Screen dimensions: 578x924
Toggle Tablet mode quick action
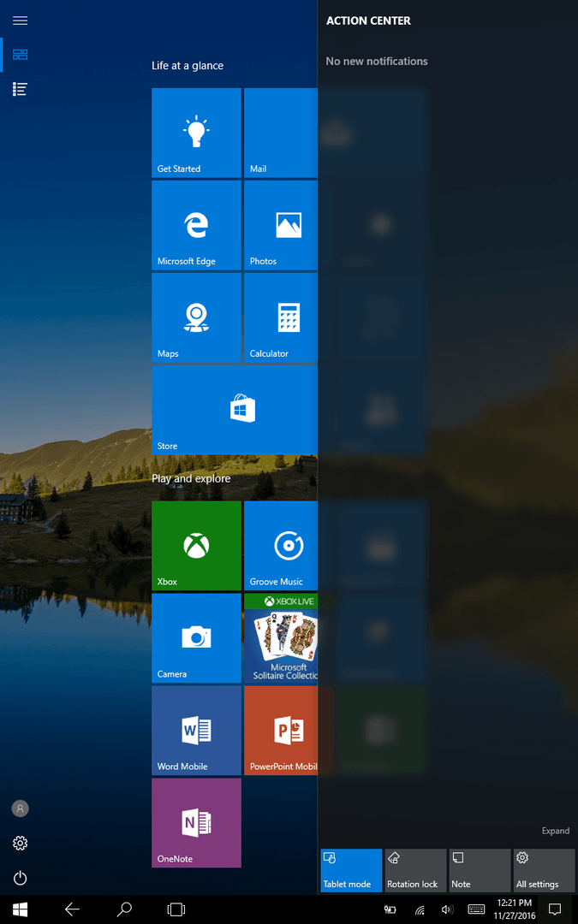pyautogui.click(x=352, y=870)
